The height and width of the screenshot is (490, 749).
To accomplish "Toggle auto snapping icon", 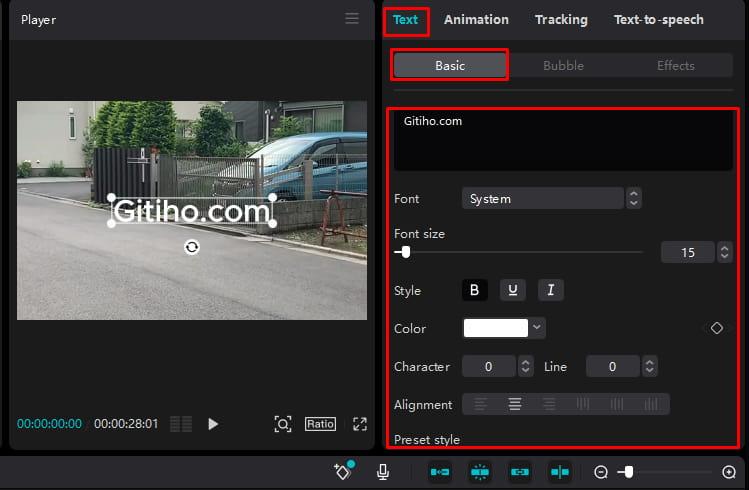I will [480, 472].
